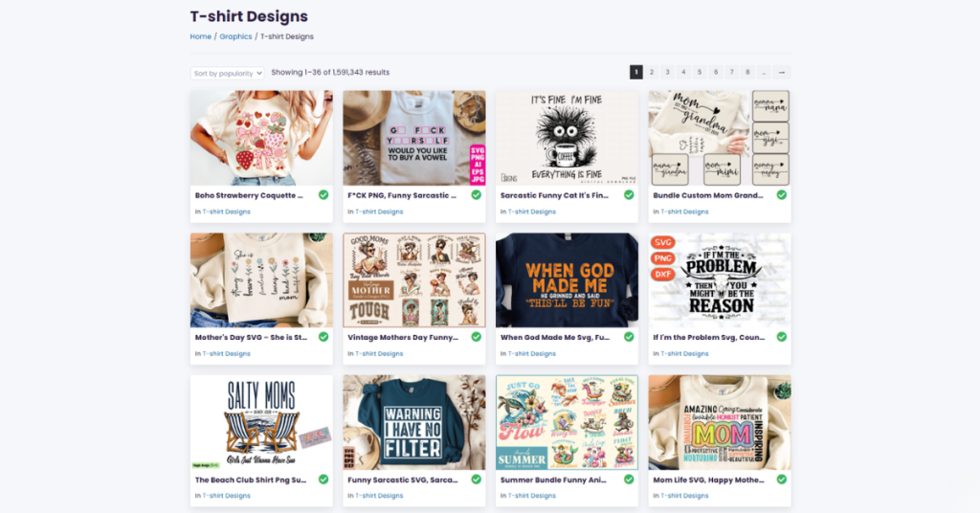Screen dimensions: 980x513
Task: Open the Sort by popularity dropdown
Action: (227, 73)
